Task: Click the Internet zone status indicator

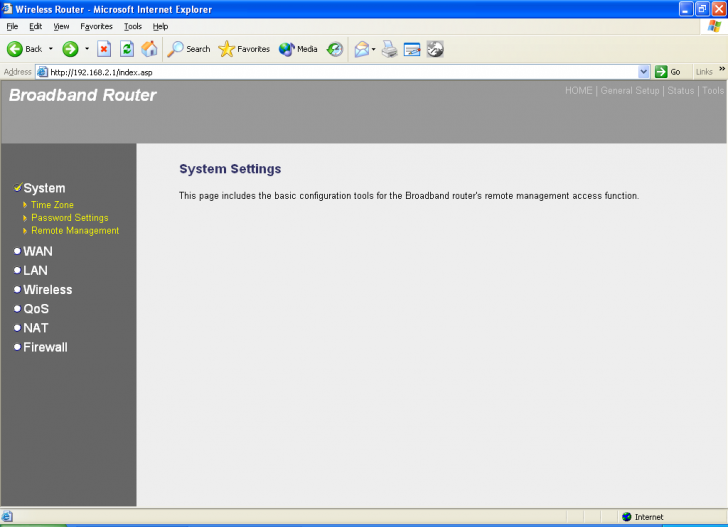Action: point(643,517)
